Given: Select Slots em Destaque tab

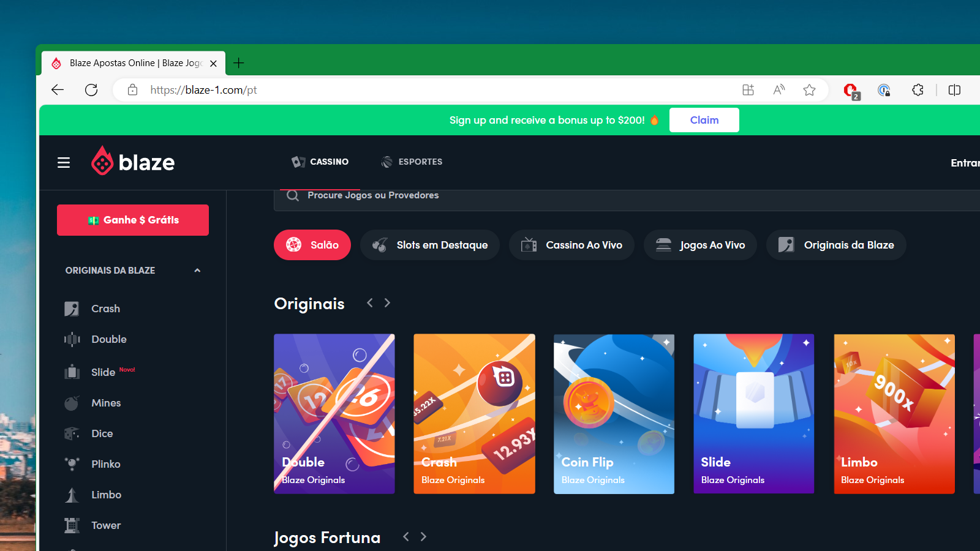Looking at the screenshot, I should [430, 245].
